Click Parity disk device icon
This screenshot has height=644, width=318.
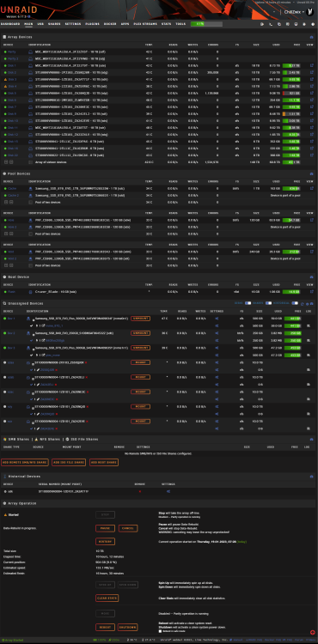(x=30, y=52)
